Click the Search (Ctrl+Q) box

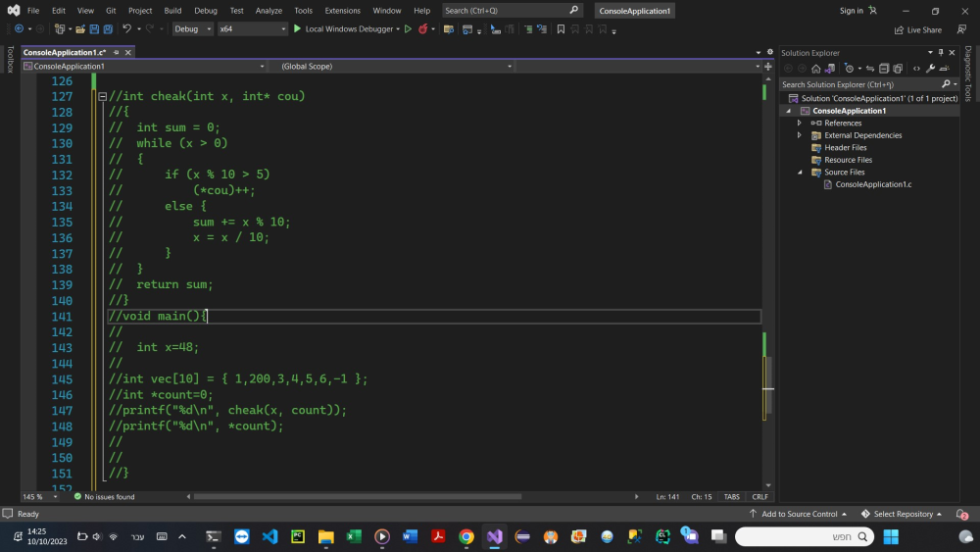512,11
